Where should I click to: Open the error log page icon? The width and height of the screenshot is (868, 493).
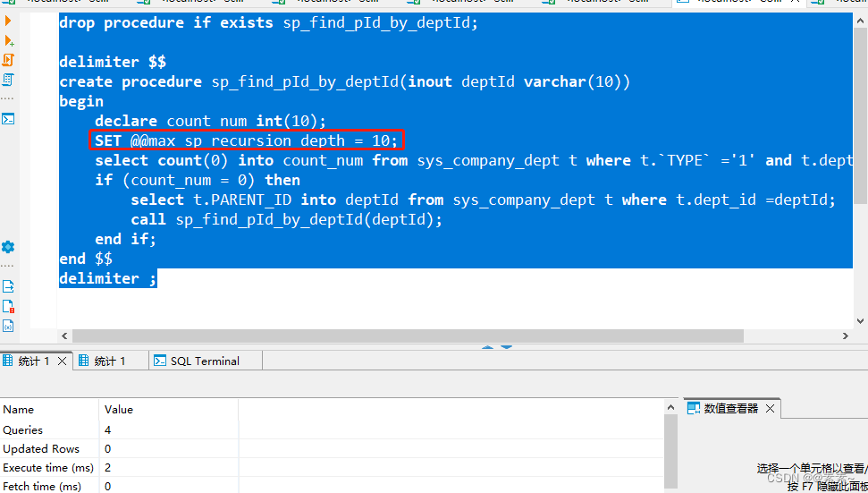tap(8, 306)
